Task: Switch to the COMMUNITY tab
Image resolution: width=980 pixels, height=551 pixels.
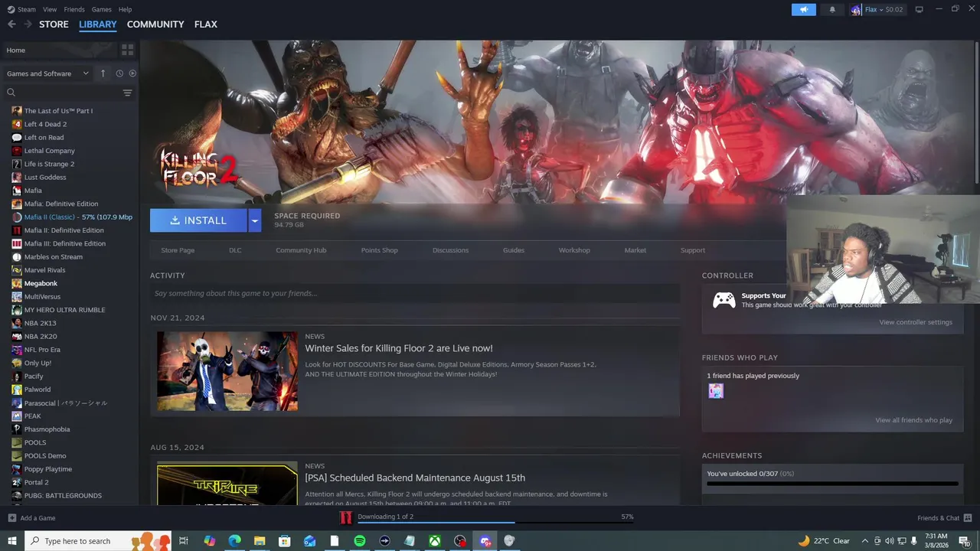Action: (155, 24)
